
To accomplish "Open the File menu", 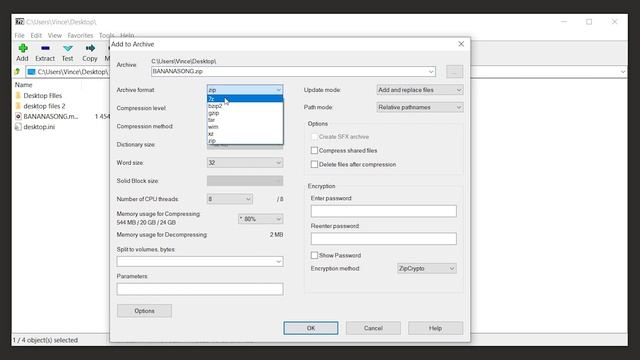I will click(x=20, y=36).
